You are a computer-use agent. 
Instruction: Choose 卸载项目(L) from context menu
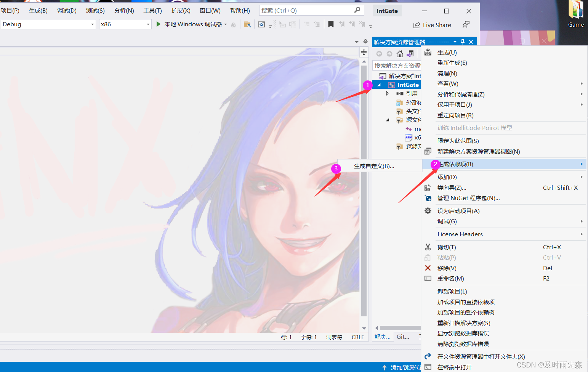click(x=504, y=292)
